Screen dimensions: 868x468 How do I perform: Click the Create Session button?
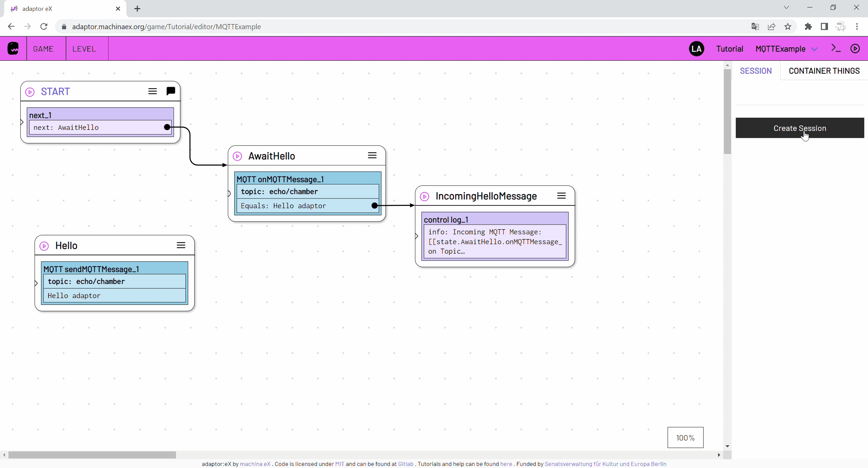pyautogui.click(x=800, y=128)
